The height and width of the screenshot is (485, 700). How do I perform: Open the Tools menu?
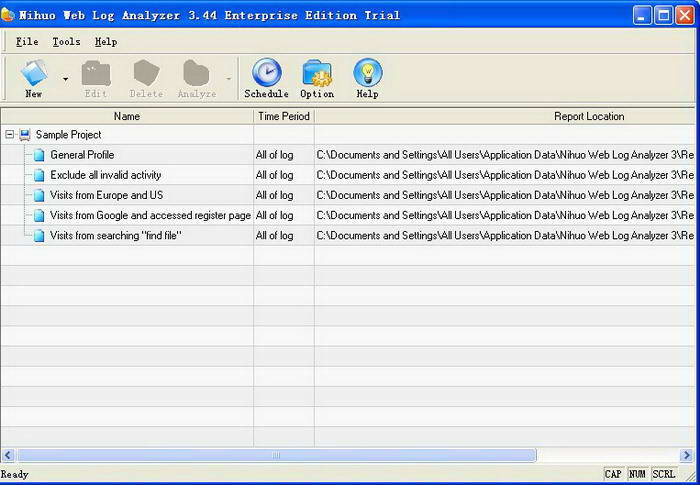click(x=66, y=42)
